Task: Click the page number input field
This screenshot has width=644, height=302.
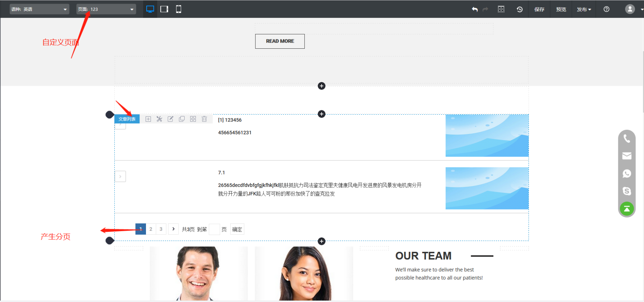Action: point(214,229)
